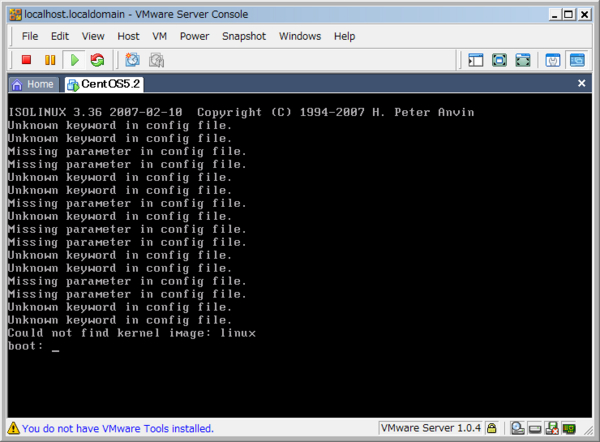600x442 pixels.
Task: Open the Host menu
Action: tap(128, 36)
